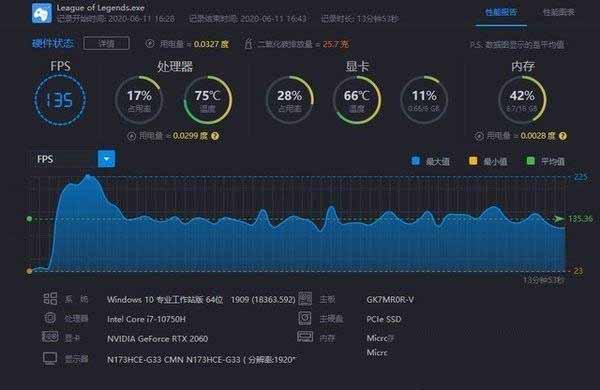This screenshot has width=600, height=390.
Task: Click the processor 17% usage gauge
Action: coord(139,100)
